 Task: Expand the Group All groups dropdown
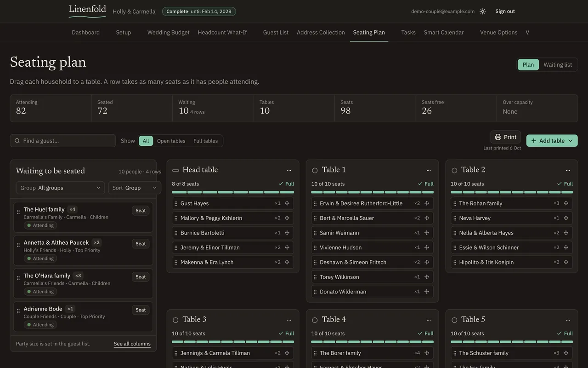pyautogui.click(x=60, y=188)
